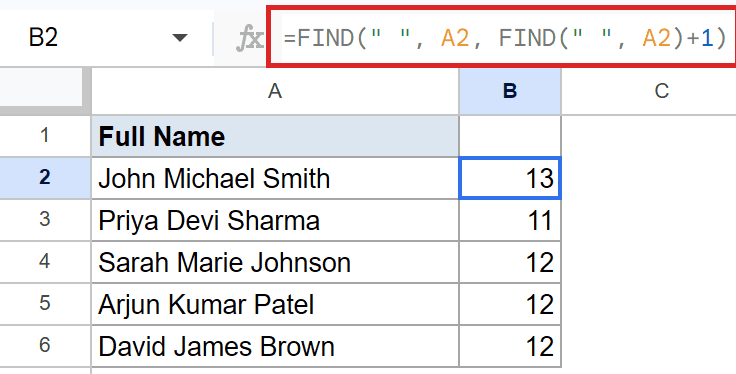Screen dimensions: 736x374
Task: Click into the formula bar text
Action: coord(506,38)
